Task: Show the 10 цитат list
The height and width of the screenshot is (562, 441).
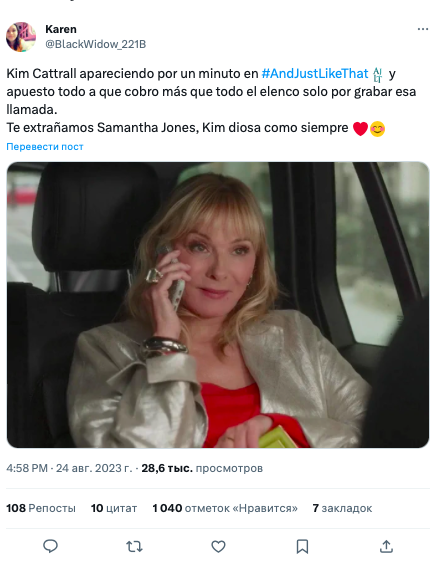Action: pos(114,508)
